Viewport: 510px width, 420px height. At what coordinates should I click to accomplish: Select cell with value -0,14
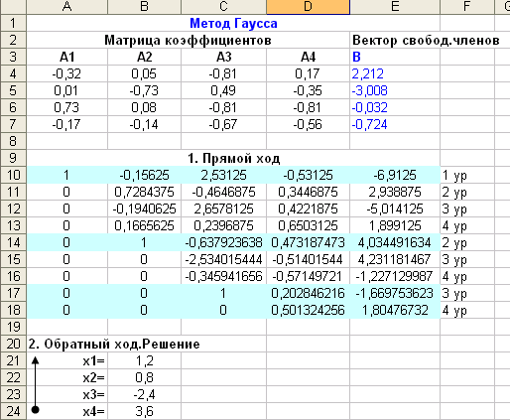pyautogui.click(x=144, y=124)
